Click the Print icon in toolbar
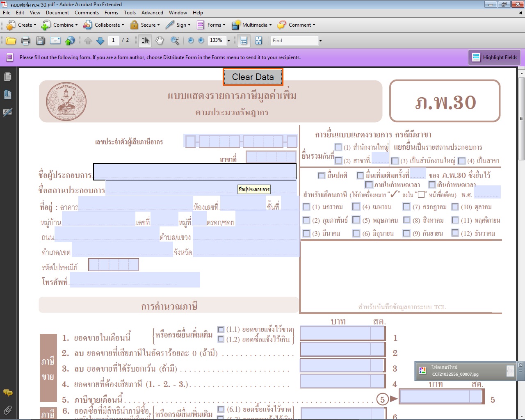The width and height of the screenshot is (525, 420). click(25, 41)
